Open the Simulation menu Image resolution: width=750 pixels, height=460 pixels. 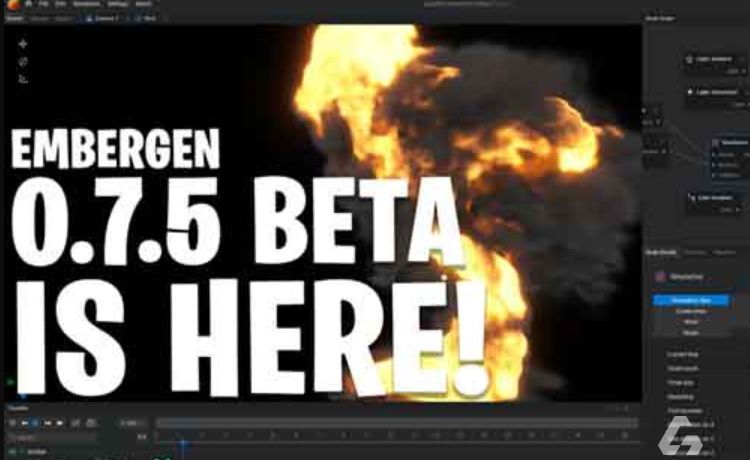tap(87, 4)
